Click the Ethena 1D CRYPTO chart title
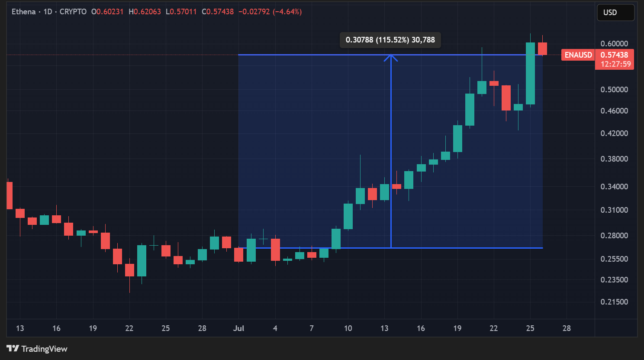Screen dimensions: 644x360 click(49, 12)
